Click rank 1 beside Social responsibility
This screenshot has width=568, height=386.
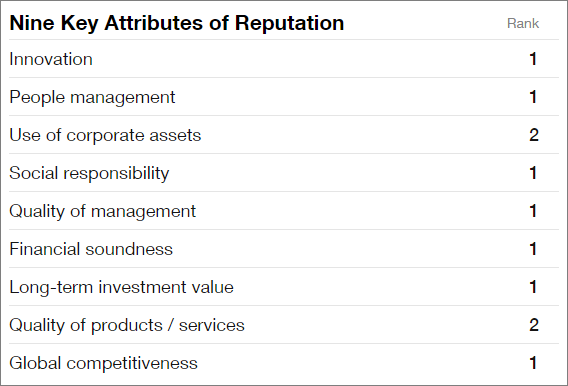point(533,173)
